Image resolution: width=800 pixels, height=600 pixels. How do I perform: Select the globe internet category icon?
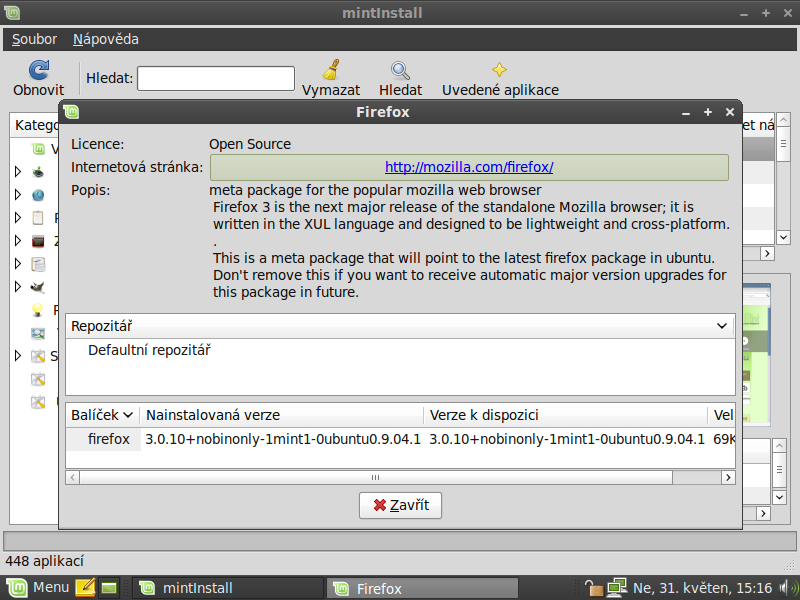(38, 195)
